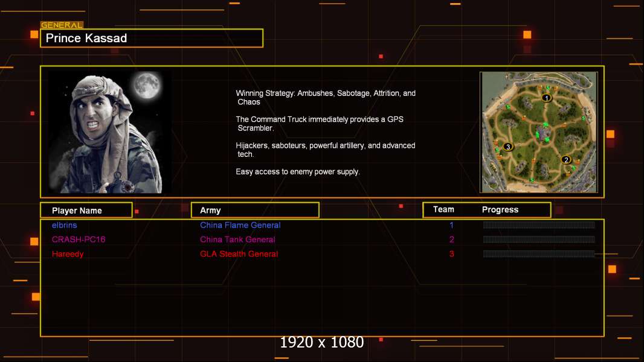Click start position marker 1 on minimap

click(x=546, y=98)
